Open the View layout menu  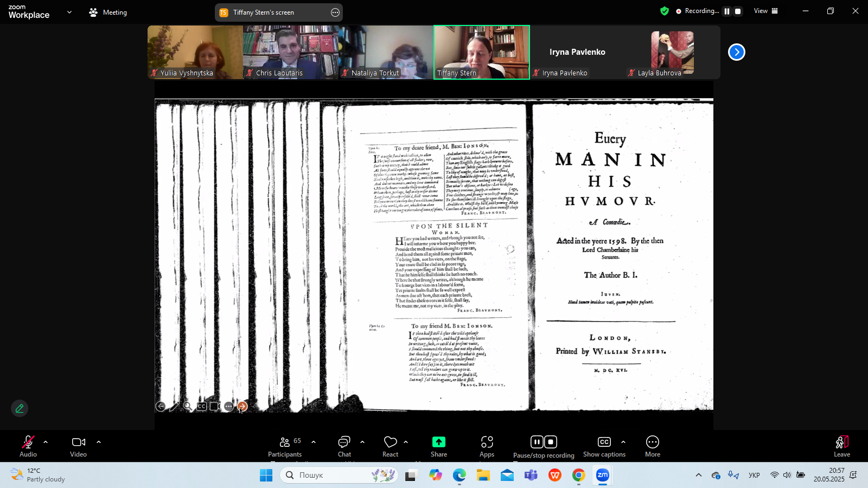(765, 11)
